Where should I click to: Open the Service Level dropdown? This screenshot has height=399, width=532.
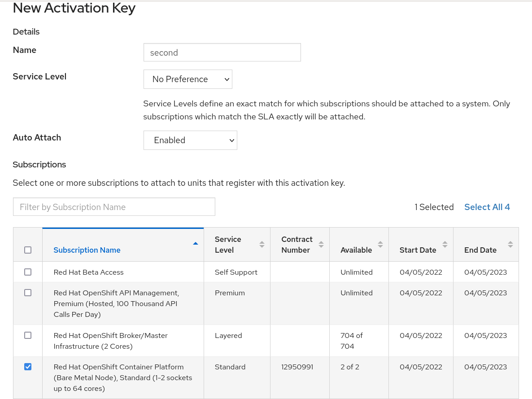(x=188, y=79)
